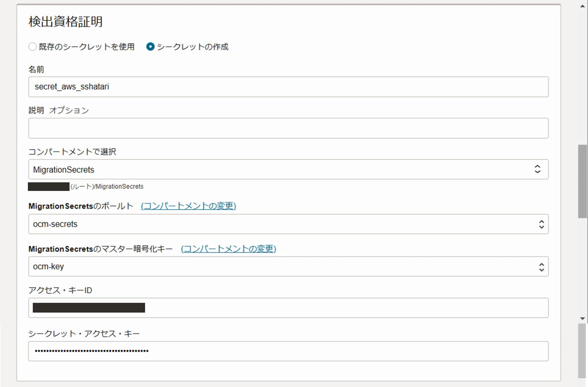Screen dimensions: 588x387
Task: Click the scrollbar down arrow
Action: (582, 319)
